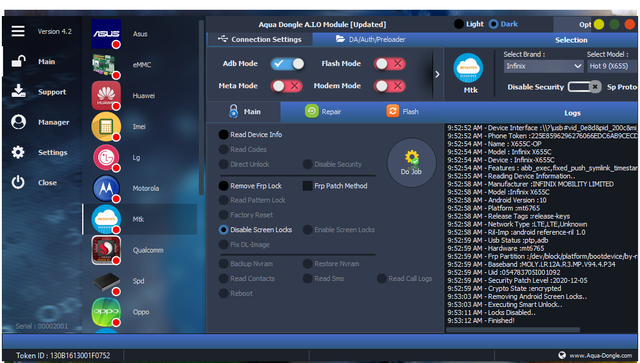640x363 pixels.
Task: Choose the Huawei module icon
Action: [106, 96]
